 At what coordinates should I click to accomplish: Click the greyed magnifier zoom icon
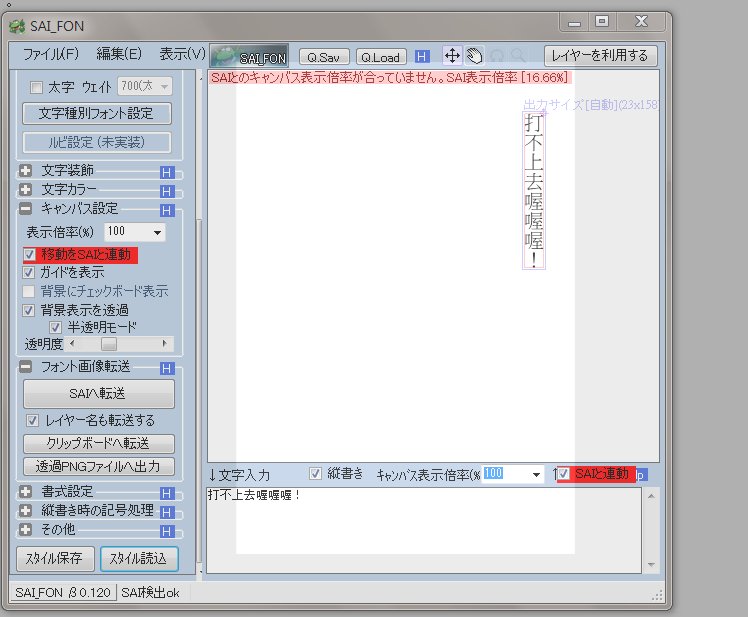518,56
